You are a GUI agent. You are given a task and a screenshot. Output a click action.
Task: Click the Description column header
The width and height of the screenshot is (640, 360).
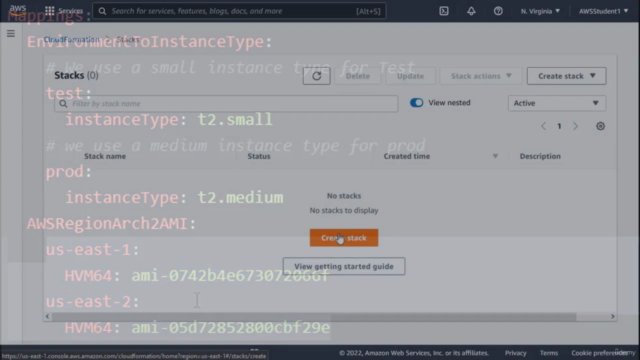540,156
